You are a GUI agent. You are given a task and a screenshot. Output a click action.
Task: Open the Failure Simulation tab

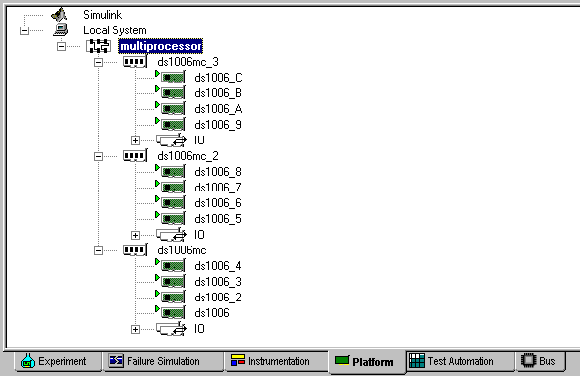point(163,361)
